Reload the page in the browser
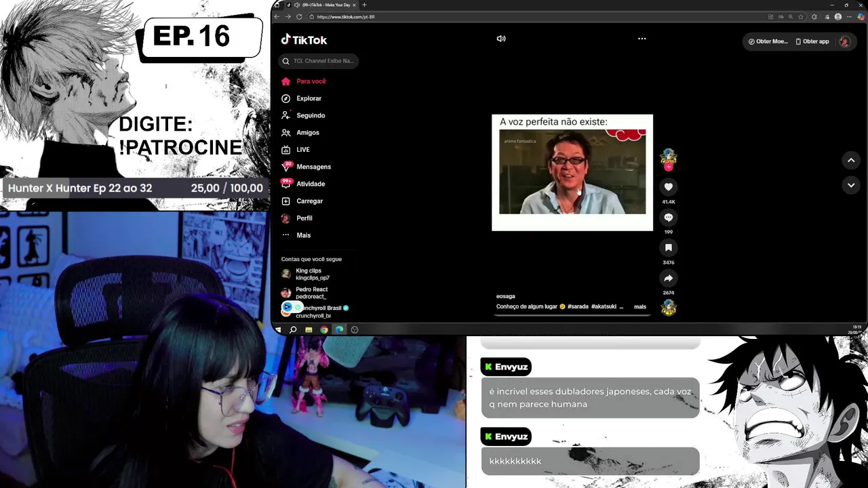The width and height of the screenshot is (868, 488). [298, 17]
